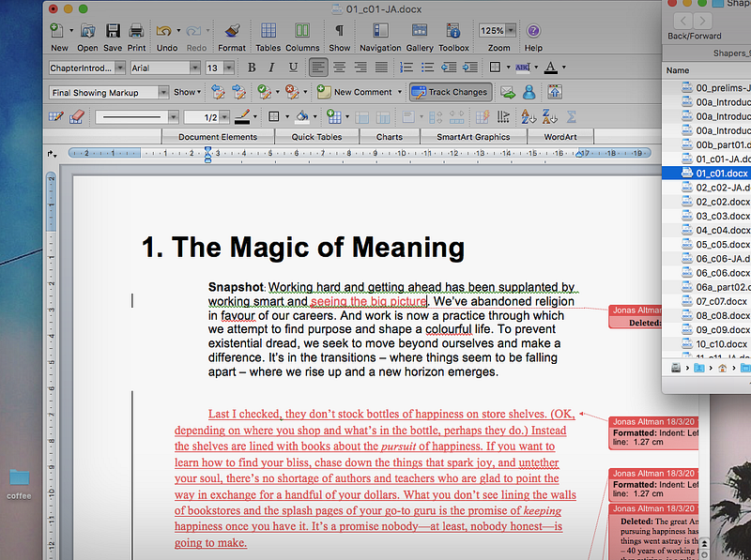Viewport: 751px width, 560px height.
Task: Click the New Comment button
Action: [x=356, y=92]
